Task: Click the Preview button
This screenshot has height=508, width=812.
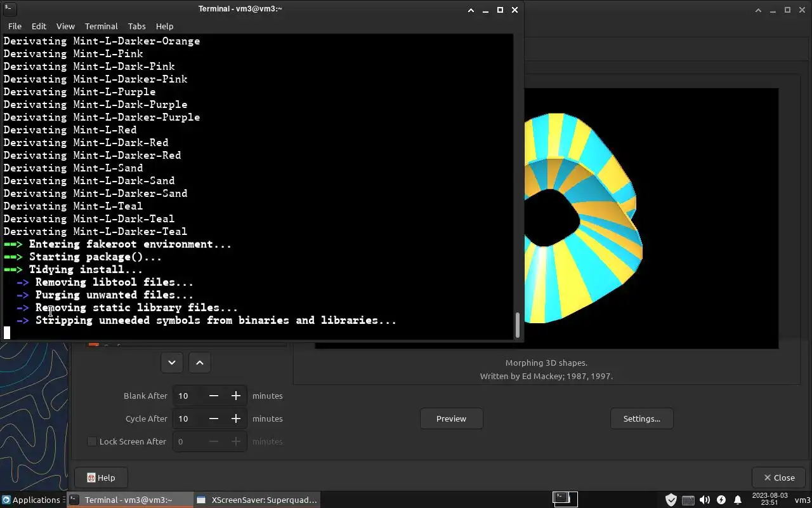Action: coord(451,418)
